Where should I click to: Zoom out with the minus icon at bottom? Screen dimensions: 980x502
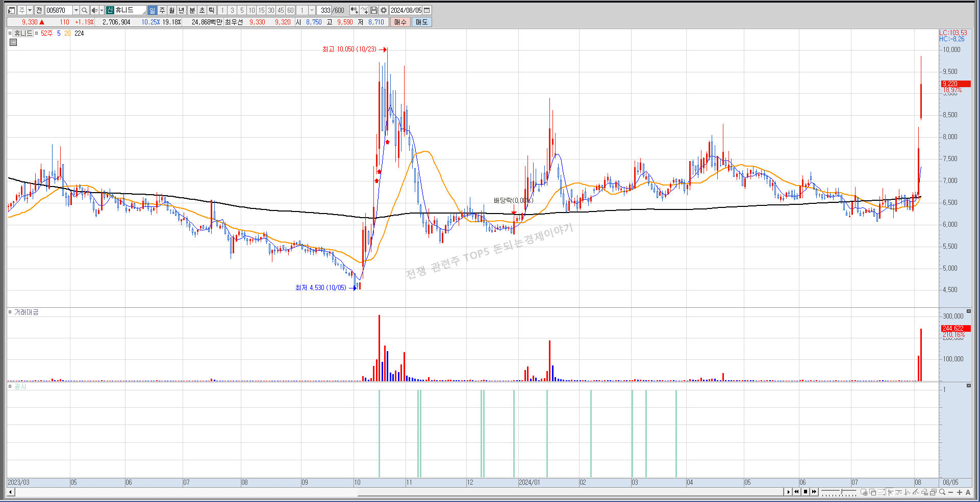[950, 492]
